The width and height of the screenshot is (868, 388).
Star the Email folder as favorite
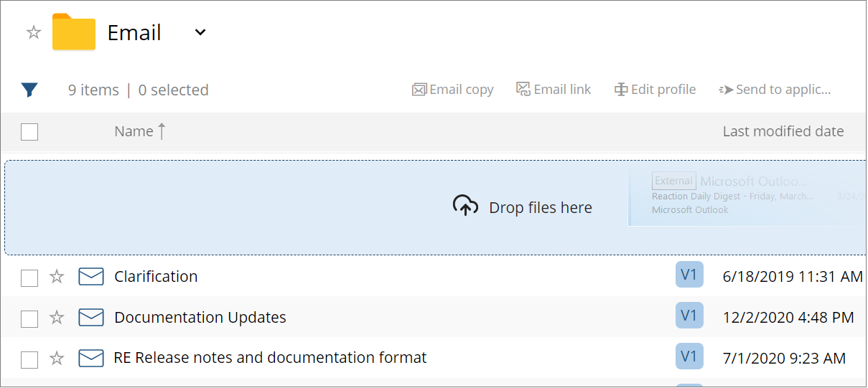pyautogui.click(x=34, y=32)
